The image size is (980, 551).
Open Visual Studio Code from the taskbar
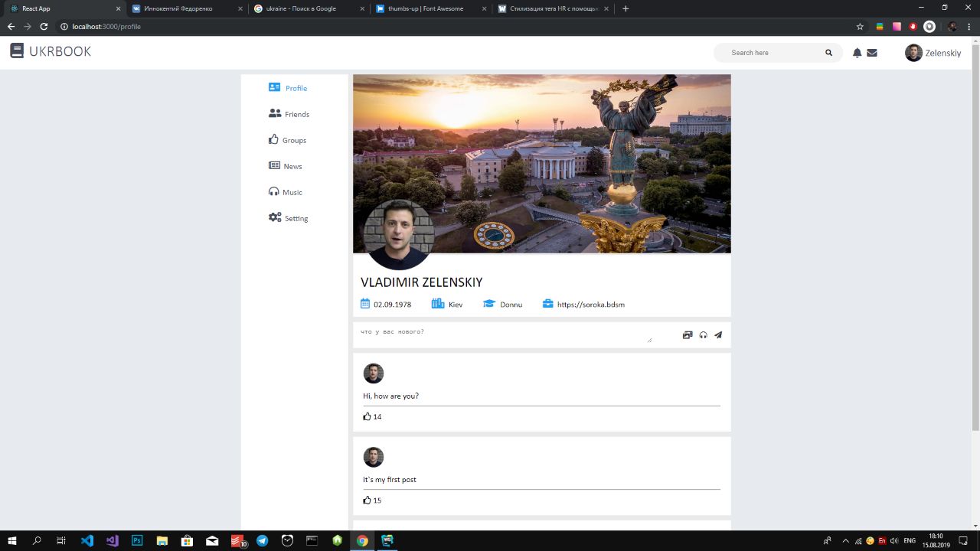87,540
